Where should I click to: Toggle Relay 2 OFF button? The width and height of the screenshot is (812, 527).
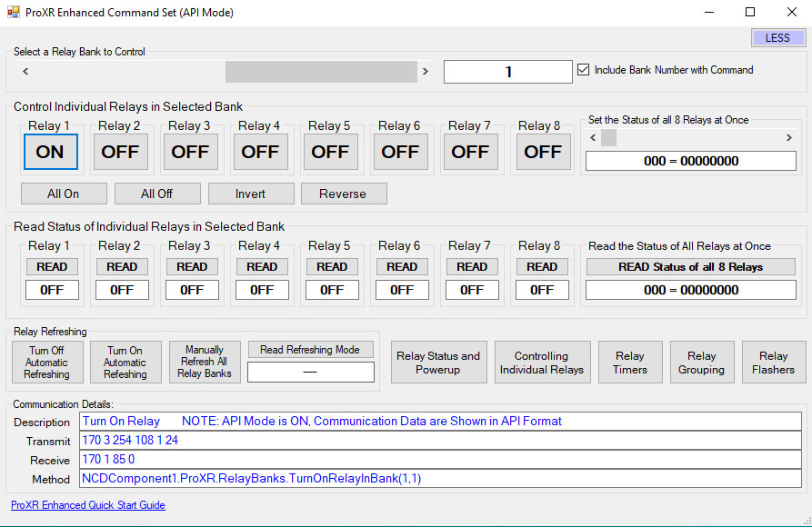121,152
